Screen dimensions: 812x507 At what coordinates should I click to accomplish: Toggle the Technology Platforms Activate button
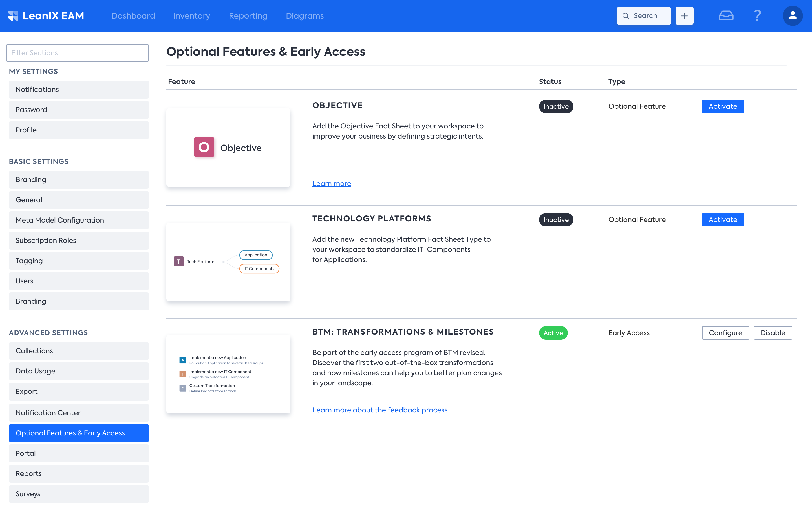pos(723,220)
